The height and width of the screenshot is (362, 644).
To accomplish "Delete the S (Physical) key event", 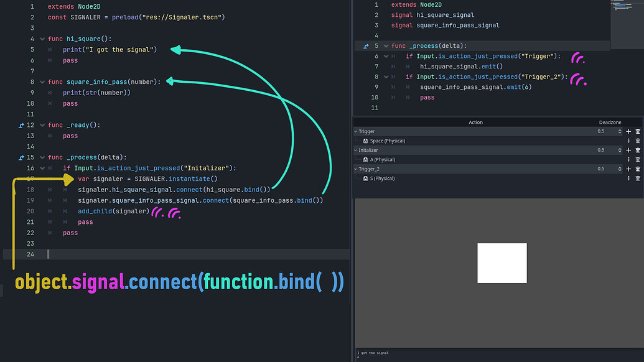I will (638, 178).
